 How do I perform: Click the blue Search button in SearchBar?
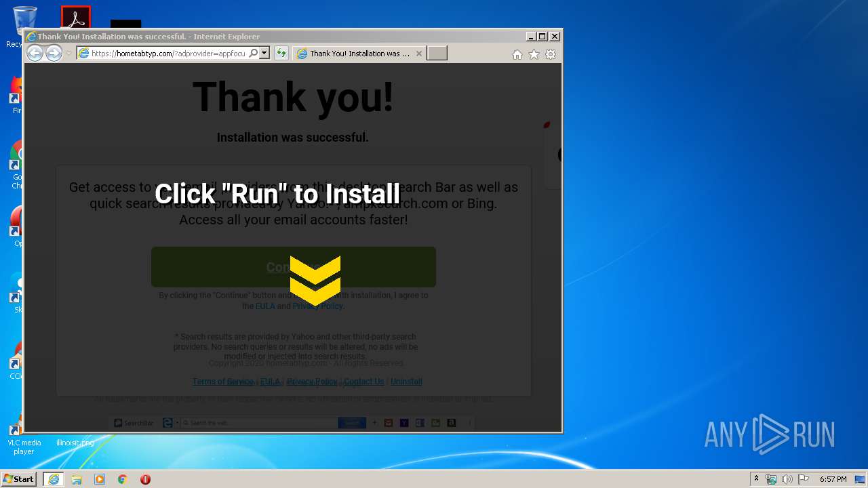pyautogui.click(x=352, y=423)
